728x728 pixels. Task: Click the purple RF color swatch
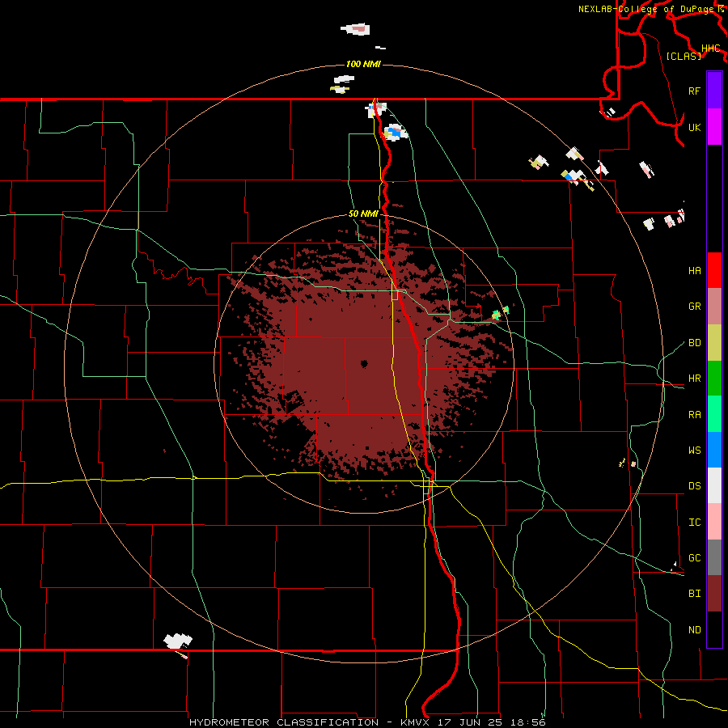tap(714, 90)
